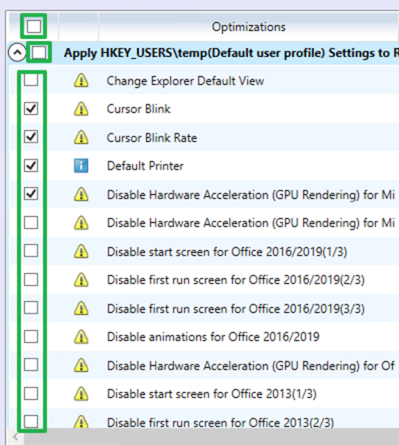The height and width of the screenshot is (445, 399).
Task: Select Disable first run screen for Office 2016/2019(3/3) text
Action: pyautogui.click(x=236, y=309)
